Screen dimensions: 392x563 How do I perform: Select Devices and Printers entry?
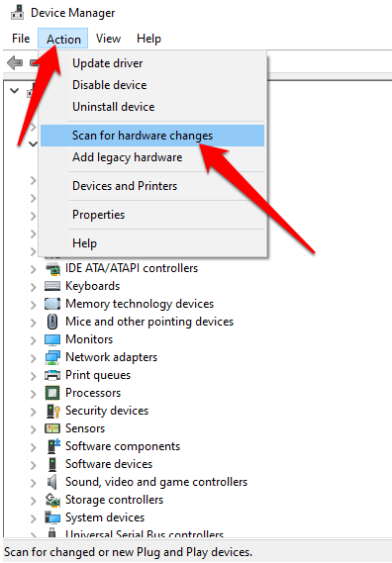pos(125,186)
